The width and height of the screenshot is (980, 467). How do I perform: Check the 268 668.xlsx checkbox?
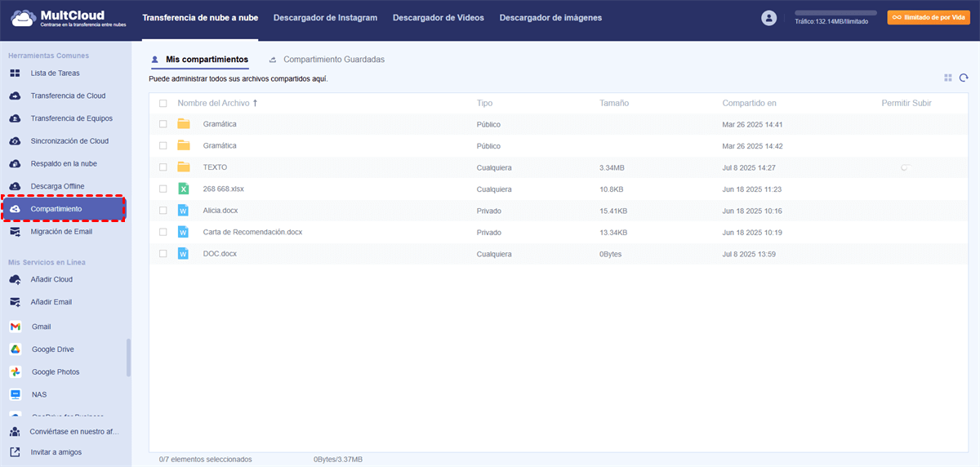tap(163, 189)
